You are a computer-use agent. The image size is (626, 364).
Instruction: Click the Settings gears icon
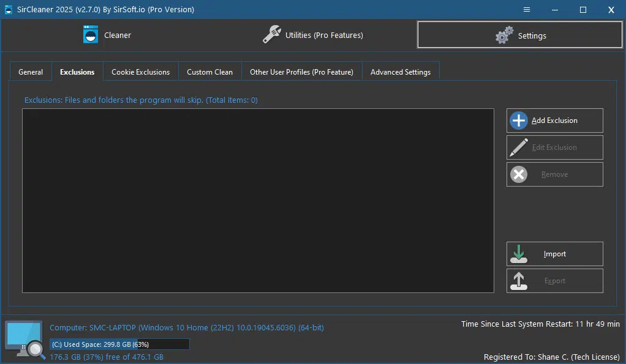pos(504,35)
